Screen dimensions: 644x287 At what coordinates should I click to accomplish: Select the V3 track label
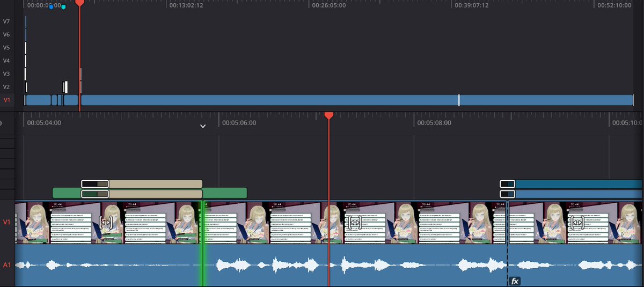[6, 73]
